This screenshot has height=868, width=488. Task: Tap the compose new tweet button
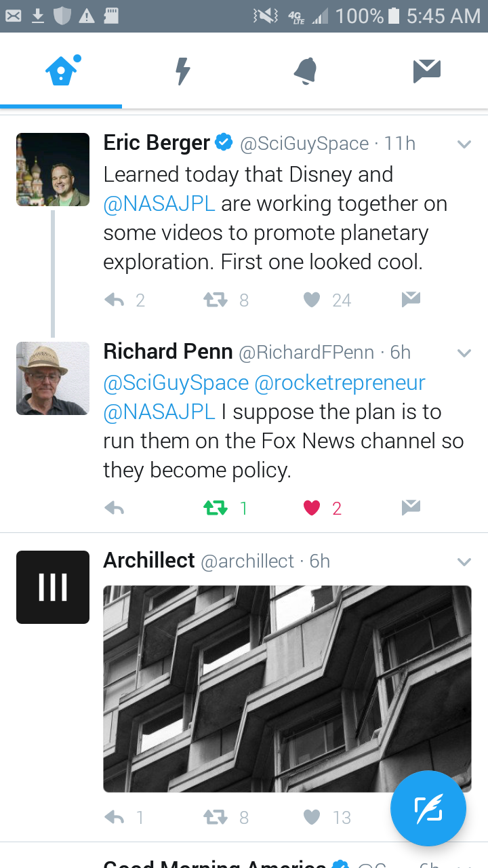pyautogui.click(x=428, y=809)
